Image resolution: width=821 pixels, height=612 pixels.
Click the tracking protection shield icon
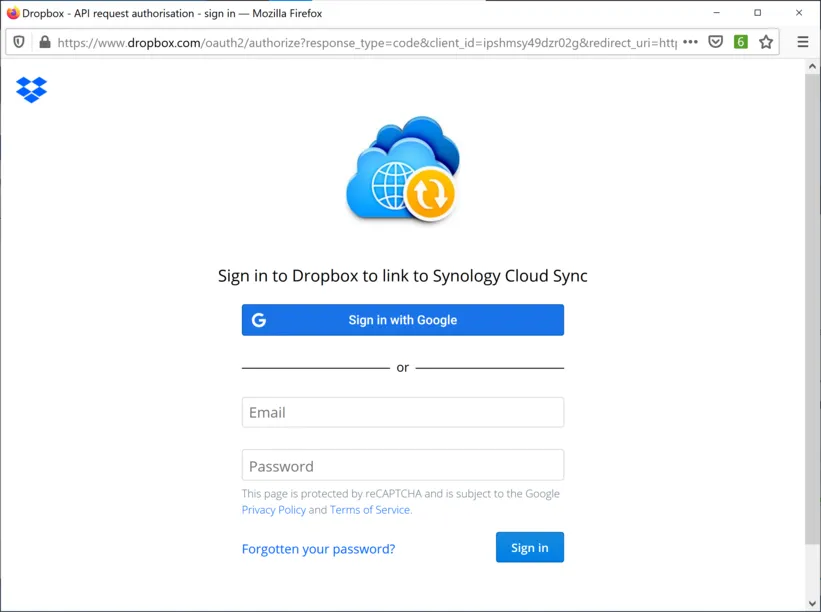point(18,42)
